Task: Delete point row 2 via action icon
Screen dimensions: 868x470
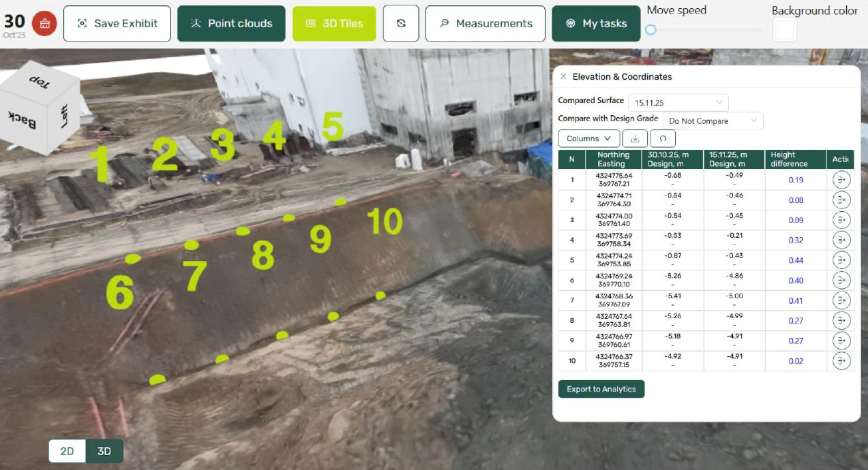Action: (842, 200)
